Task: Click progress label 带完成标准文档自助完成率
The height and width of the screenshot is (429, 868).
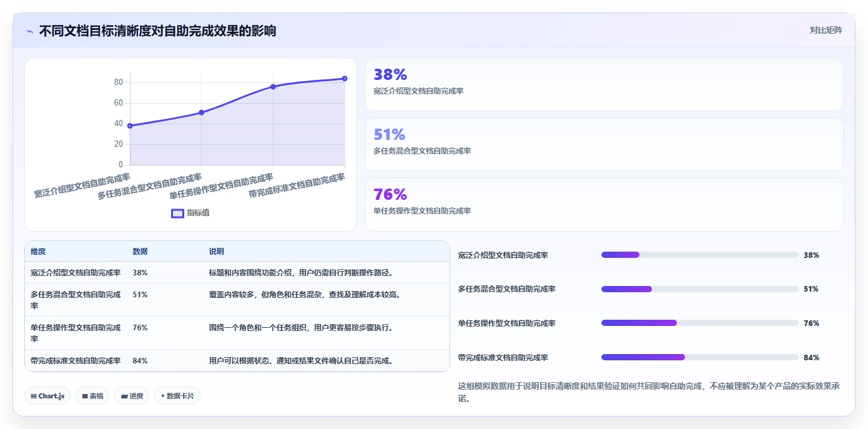Action: point(503,358)
